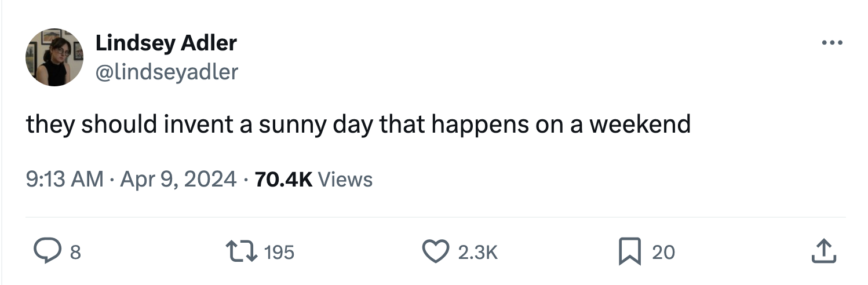Screen dimensions: 868x285
Task: Click the repost count 195
Action: [x=280, y=253]
